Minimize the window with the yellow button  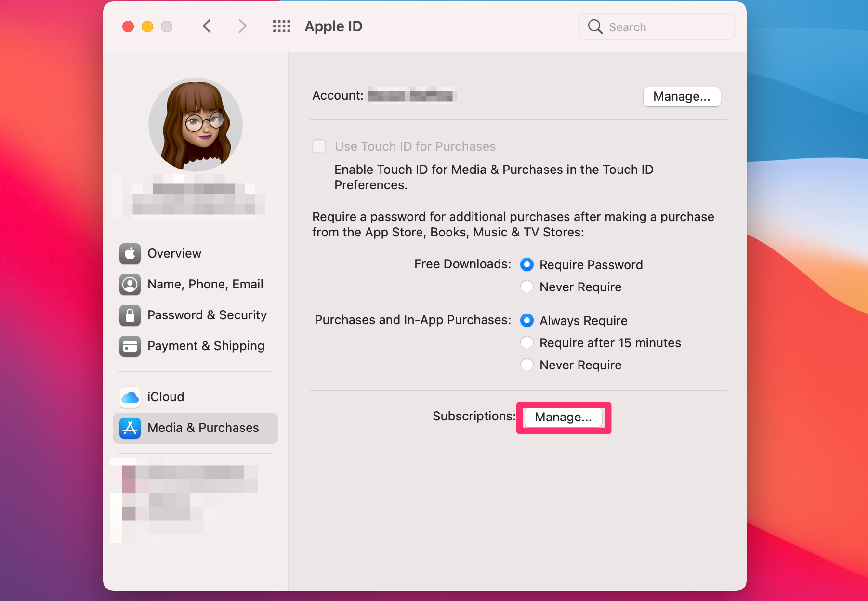coord(147,26)
